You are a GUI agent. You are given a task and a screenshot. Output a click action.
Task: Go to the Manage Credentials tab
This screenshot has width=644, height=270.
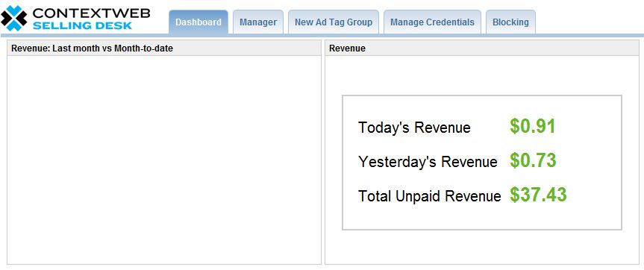432,22
